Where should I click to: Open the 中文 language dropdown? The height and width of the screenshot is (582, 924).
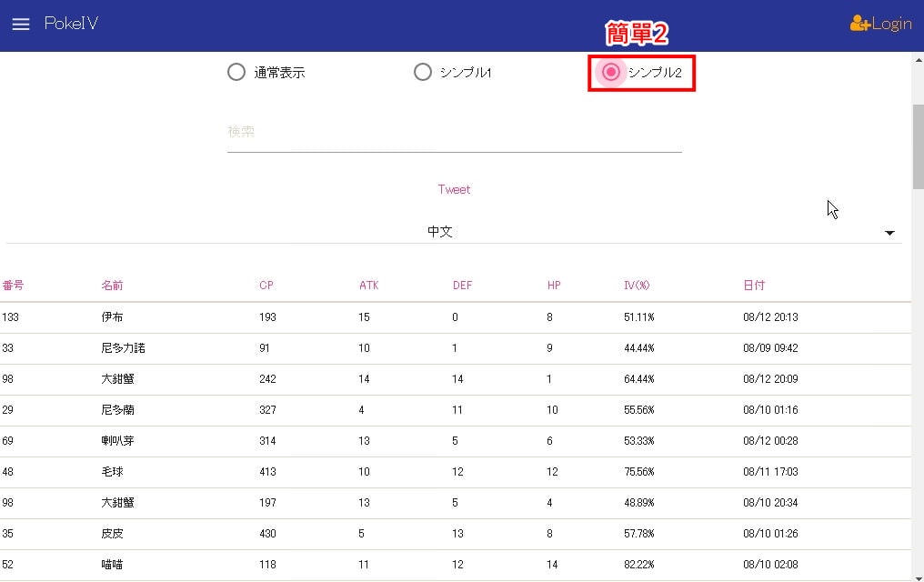tap(440, 232)
